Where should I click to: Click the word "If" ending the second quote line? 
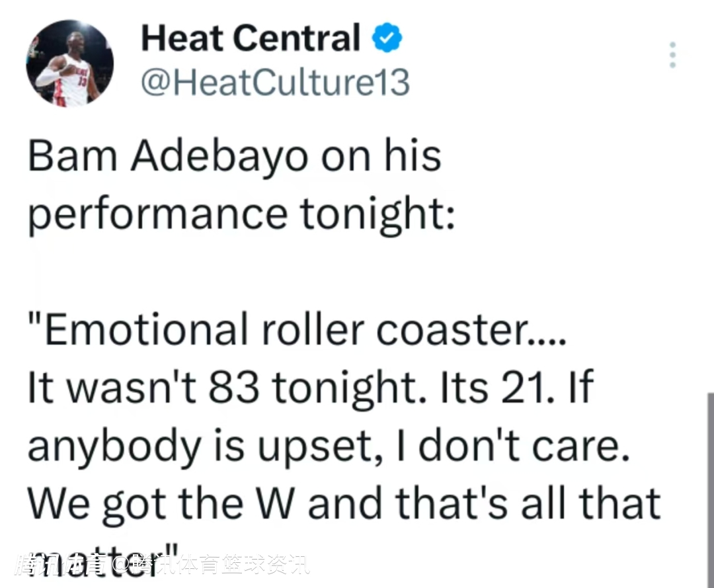coord(580,389)
